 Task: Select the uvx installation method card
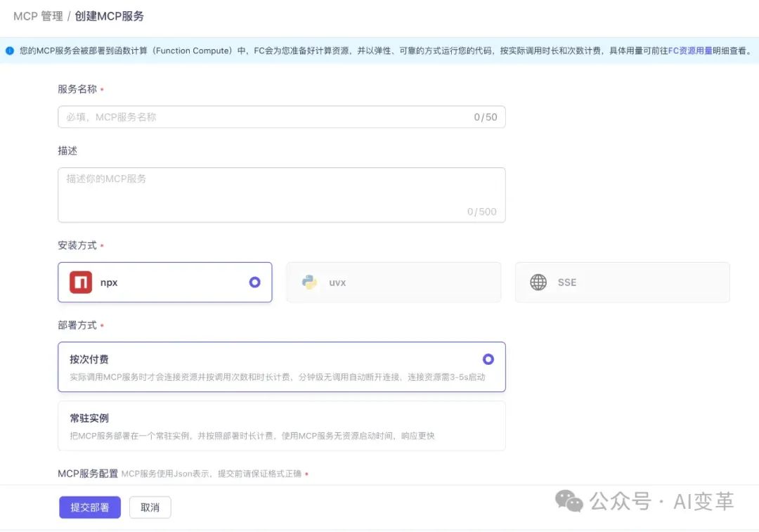(x=393, y=282)
